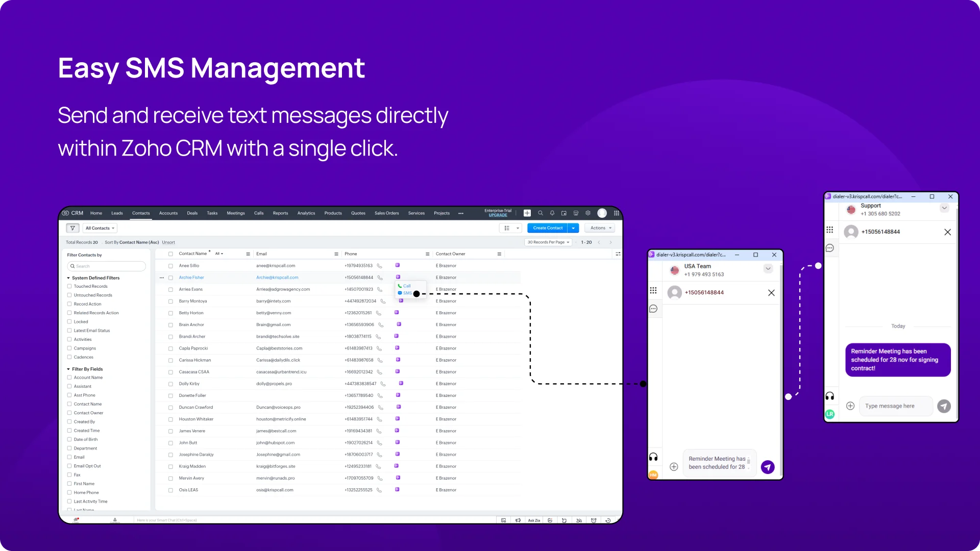Open the reminders alarm clock icon

(594, 520)
